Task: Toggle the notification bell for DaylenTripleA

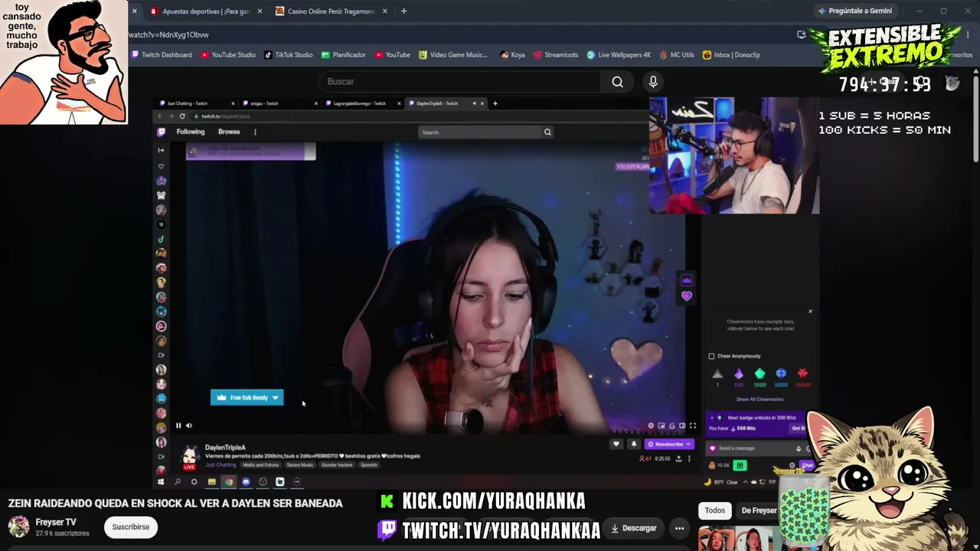Action: [x=633, y=444]
